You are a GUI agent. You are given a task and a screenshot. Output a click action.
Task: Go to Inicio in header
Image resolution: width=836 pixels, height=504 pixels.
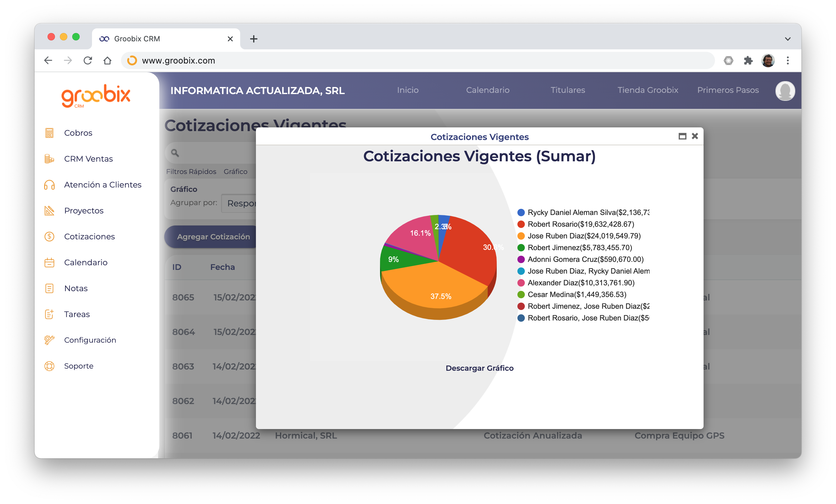pyautogui.click(x=408, y=90)
